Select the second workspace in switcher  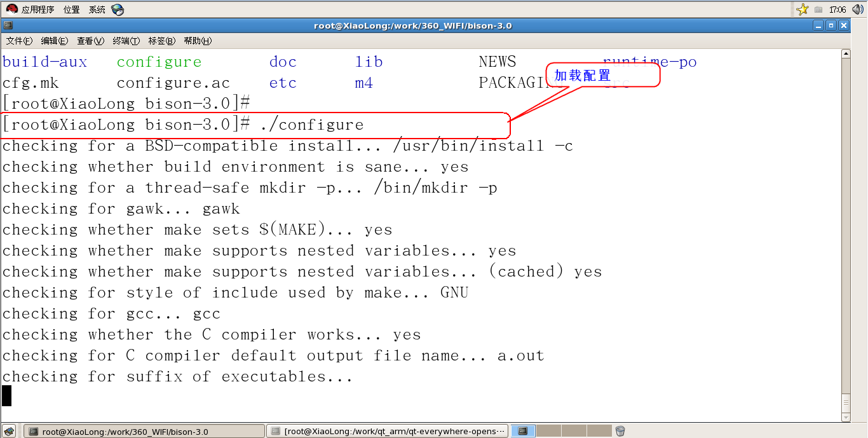point(549,431)
